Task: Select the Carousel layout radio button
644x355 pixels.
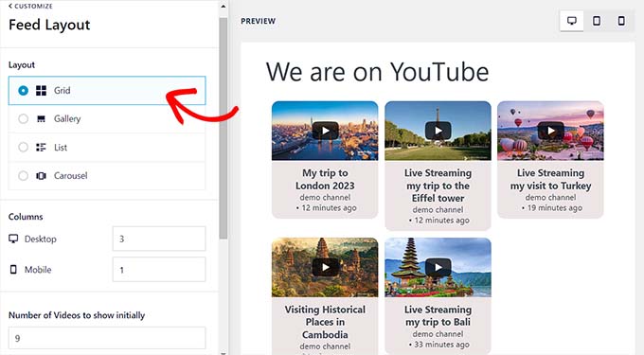Action: 24,176
